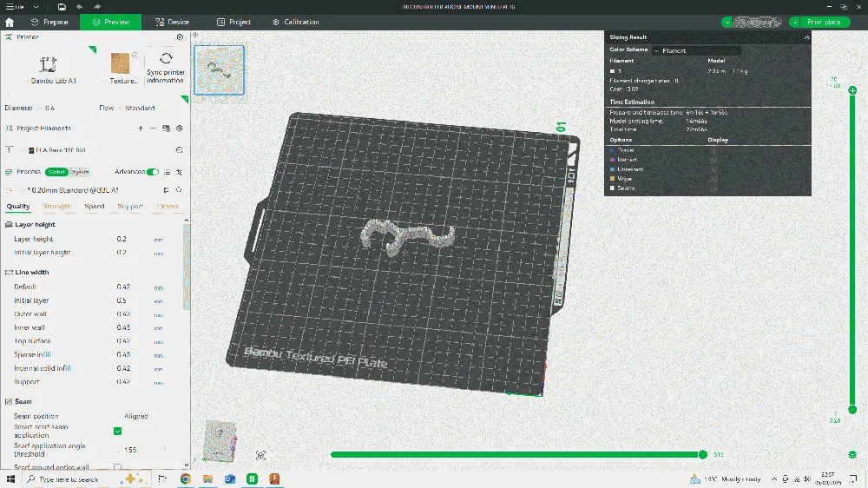Click the horizontal move slider handle
Image resolution: width=868 pixels, height=488 pixels.
[x=703, y=455]
